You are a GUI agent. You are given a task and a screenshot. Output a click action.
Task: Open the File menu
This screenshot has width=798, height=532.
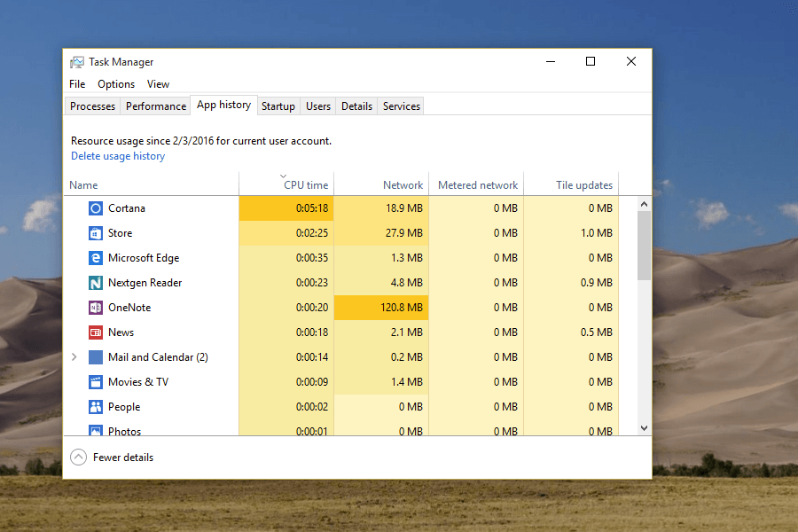click(x=77, y=84)
